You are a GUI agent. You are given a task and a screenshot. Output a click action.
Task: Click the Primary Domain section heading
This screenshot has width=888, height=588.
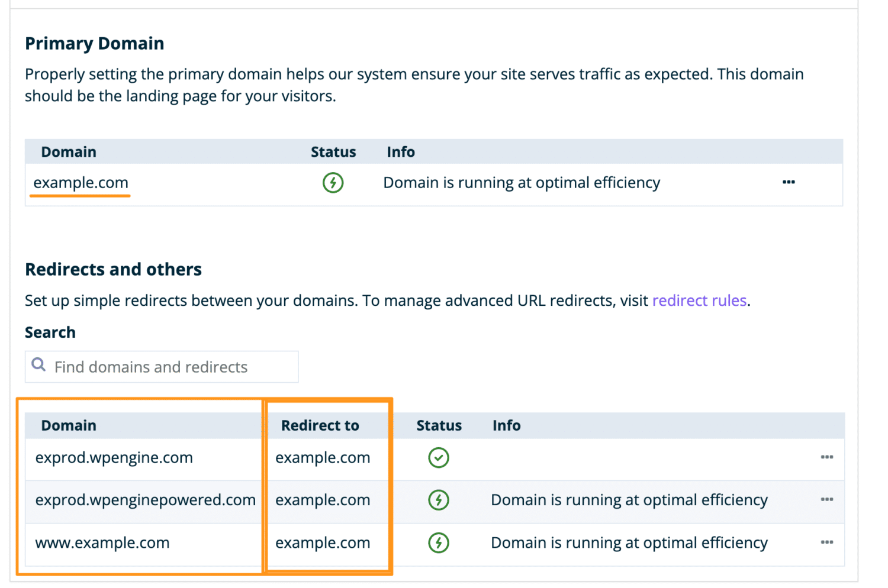pos(94,43)
